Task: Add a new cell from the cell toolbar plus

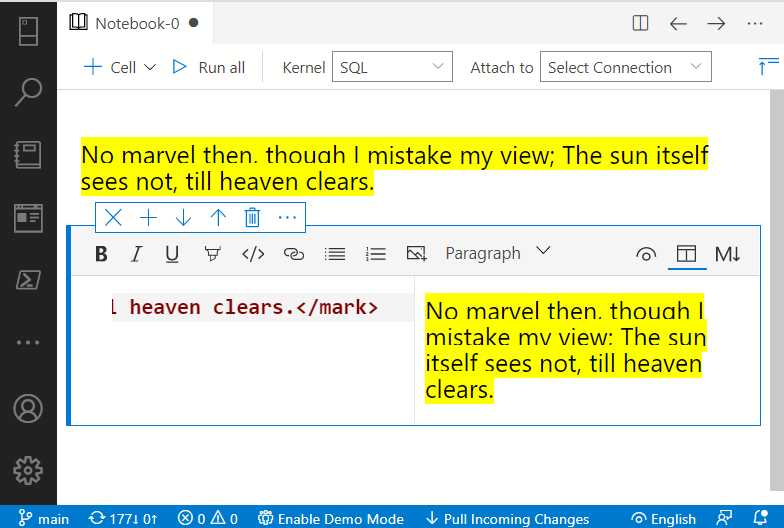Action: coord(148,218)
